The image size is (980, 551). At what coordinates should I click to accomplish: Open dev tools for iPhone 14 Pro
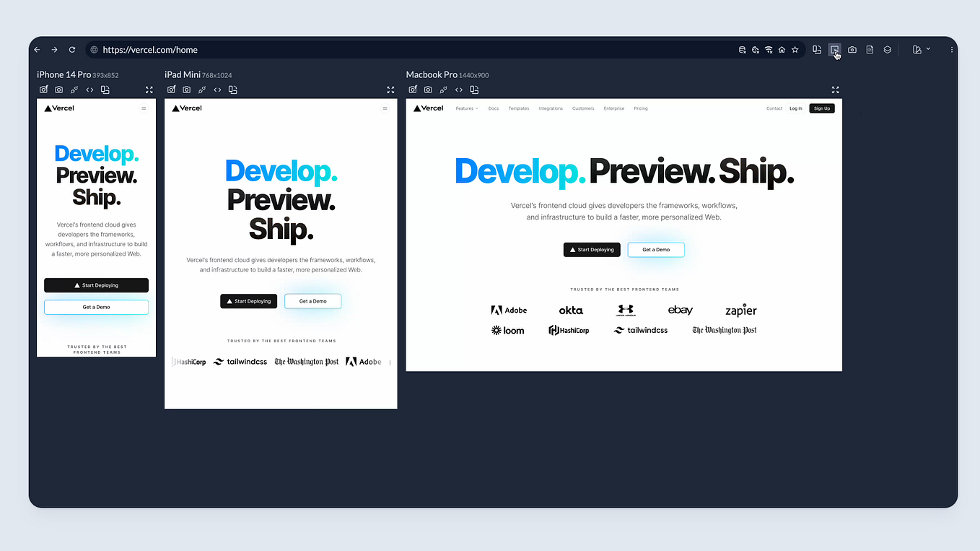click(x=89, y=89)
